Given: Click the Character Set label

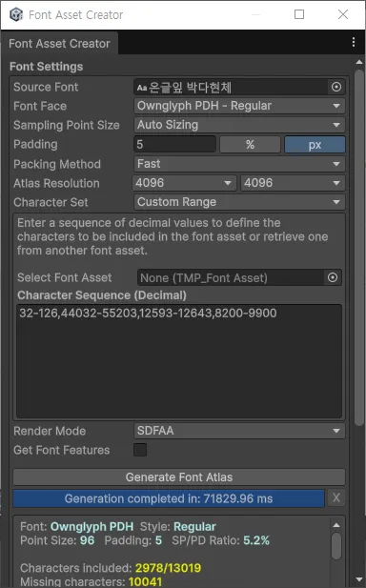Looking at the screenshot, I should [51, 202].
